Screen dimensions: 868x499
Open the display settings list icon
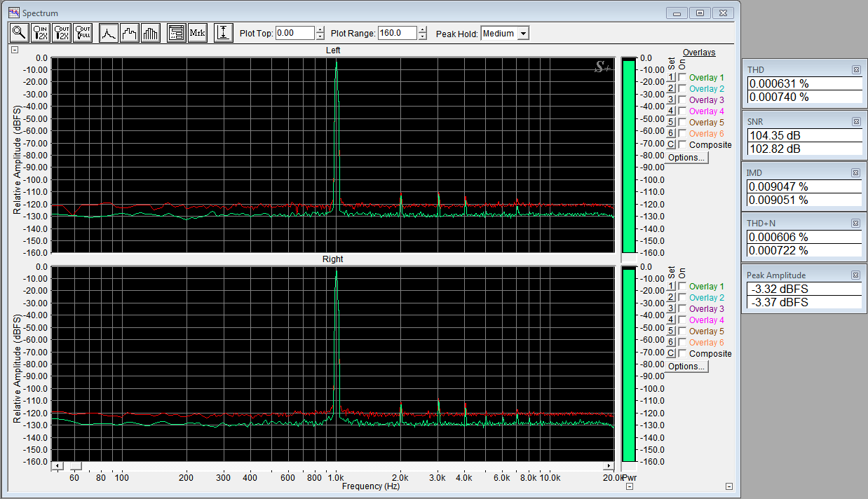coord(176,32)
